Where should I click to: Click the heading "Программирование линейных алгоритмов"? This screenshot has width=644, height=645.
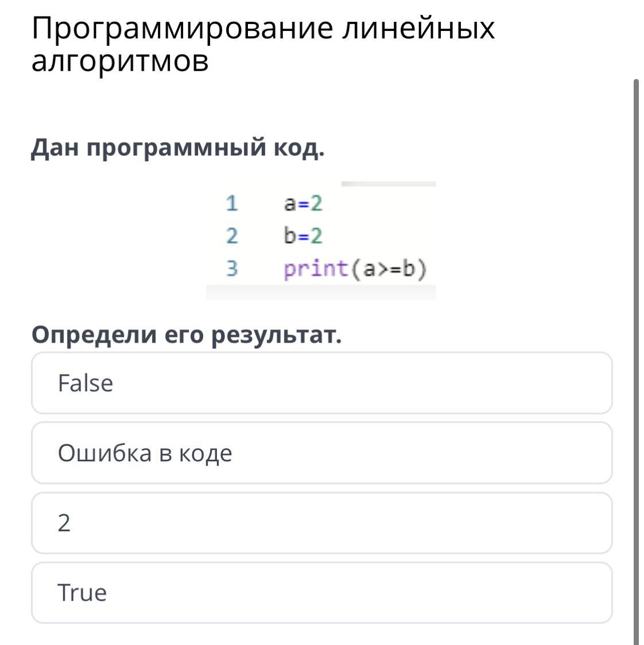263,44
